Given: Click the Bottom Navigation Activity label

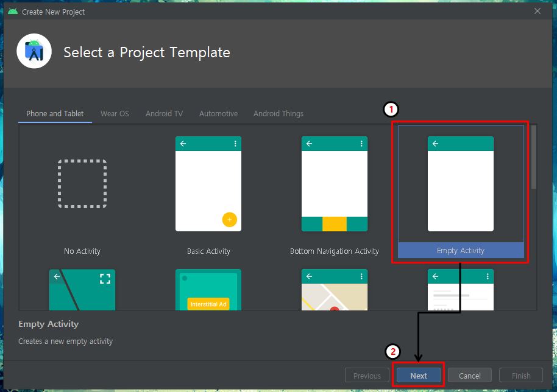Looking at the screenshot, I should click(x=335, y=251).
